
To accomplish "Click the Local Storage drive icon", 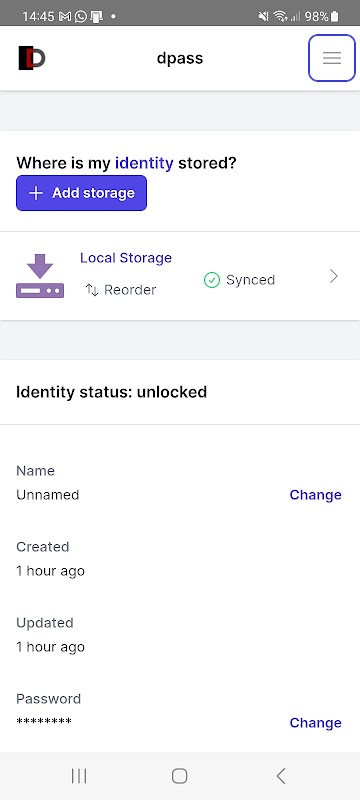I will click(x=40, y=276).
